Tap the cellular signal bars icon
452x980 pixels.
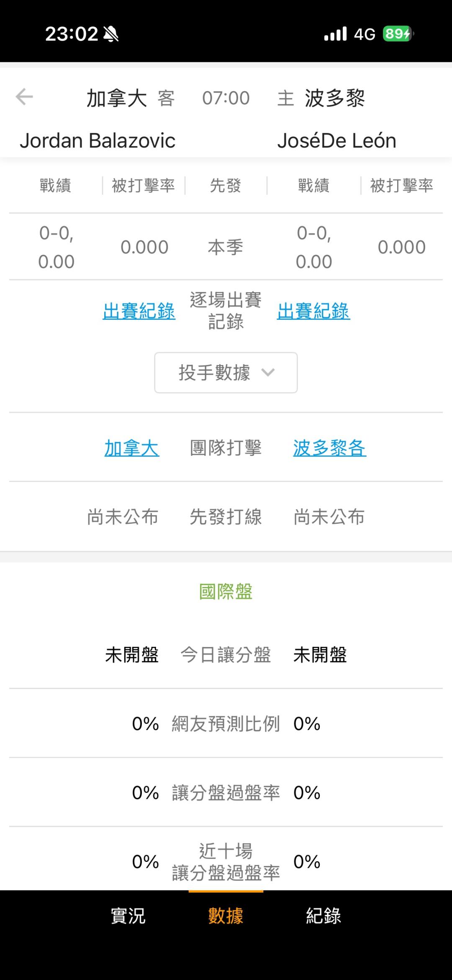[335, 34]
